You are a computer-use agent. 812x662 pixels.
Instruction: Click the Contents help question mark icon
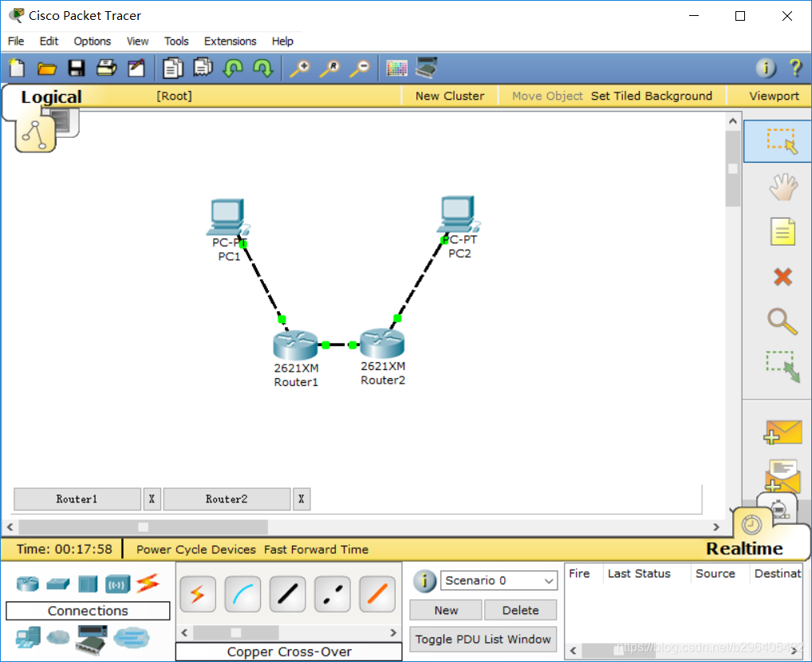point(795,68)
